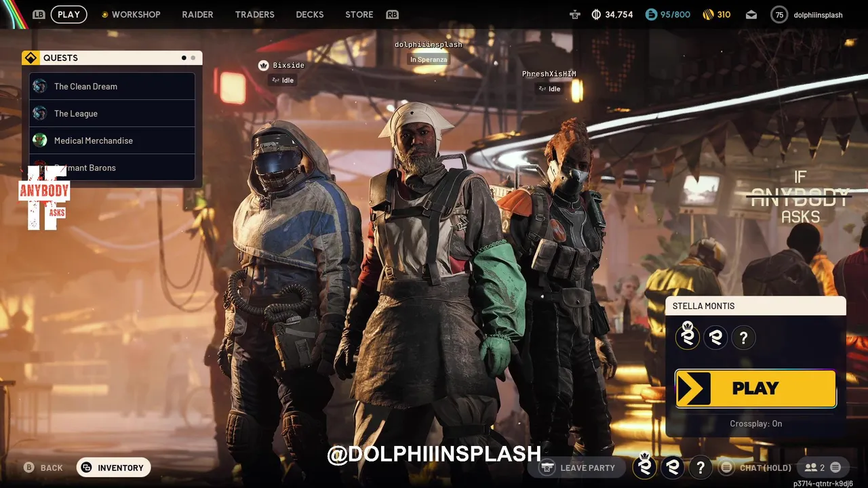Select party leader icon in Stella Montis panel
This screenshot has height=488, width=868.
688,336
